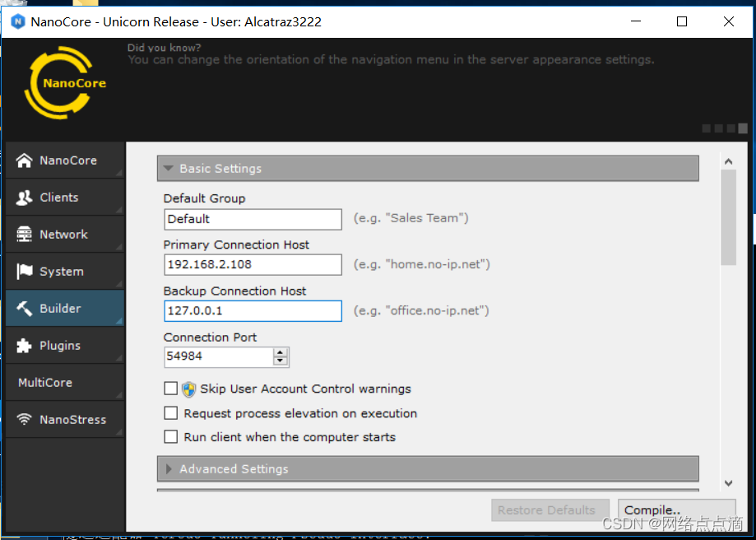
Task: Tick Run client when the computer starts
Action: pyautogui.click(x=170, y=437)
